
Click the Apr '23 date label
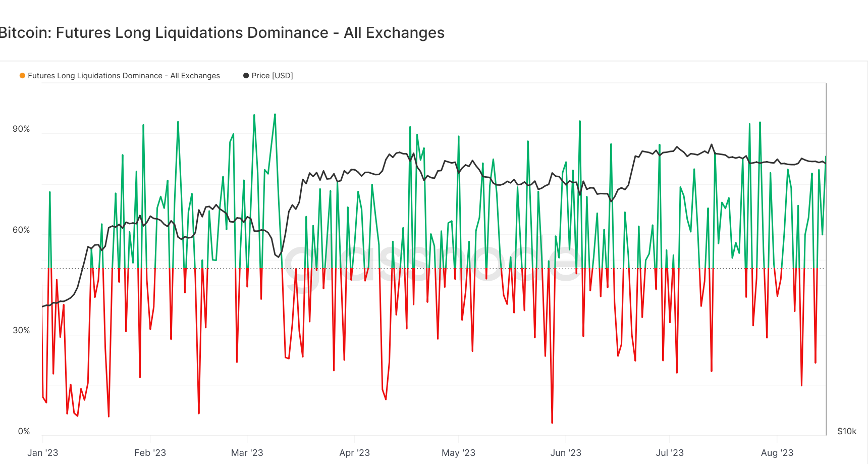(354, 453)
